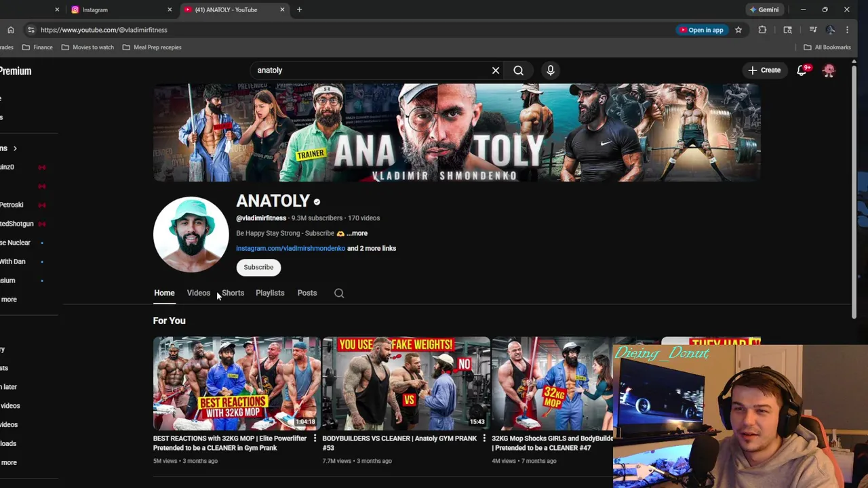The width and height of the screenshot is (868, 488).
Task: Select the Home channel tab
Action: click(x=164, y=293)
